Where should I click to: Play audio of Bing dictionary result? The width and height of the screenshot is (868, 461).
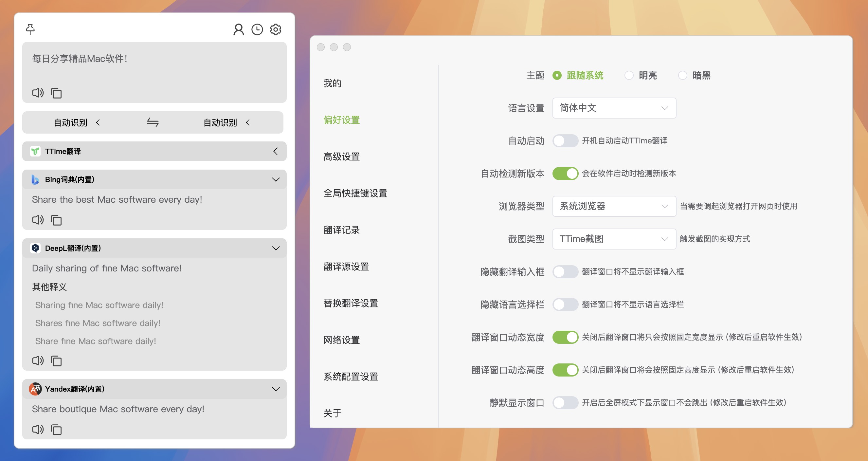coord(38,220)
